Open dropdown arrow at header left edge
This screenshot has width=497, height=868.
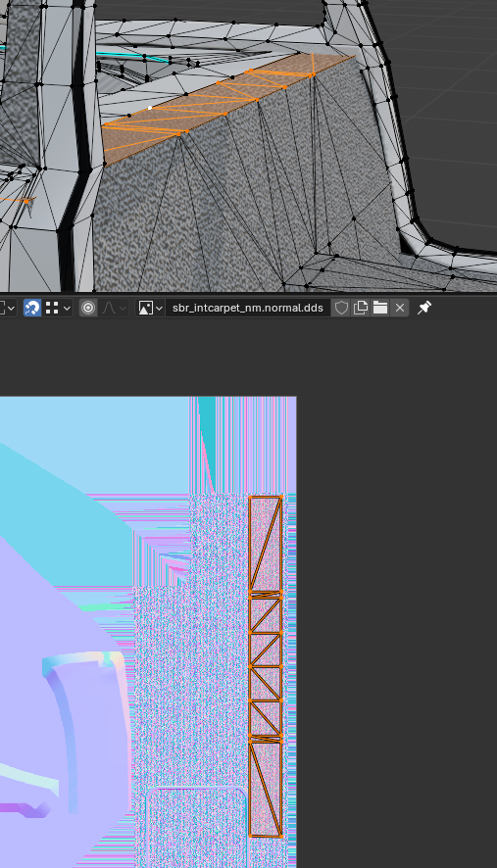tap(8, 308)
